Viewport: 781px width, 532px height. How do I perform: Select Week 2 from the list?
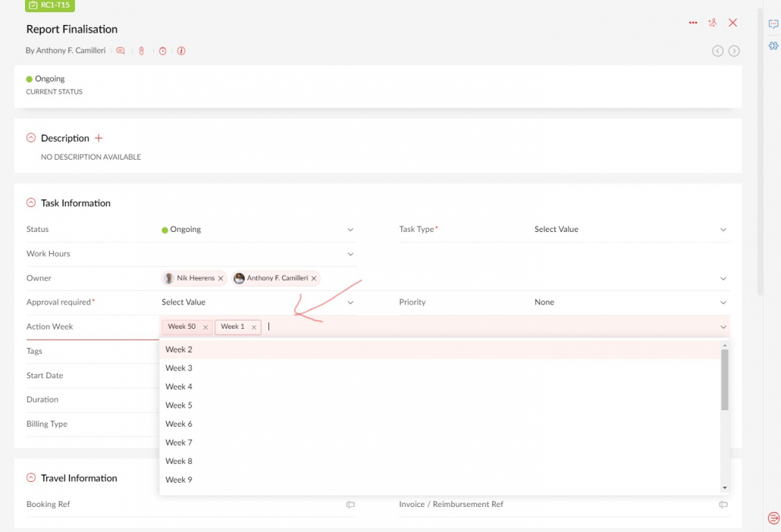440,349
